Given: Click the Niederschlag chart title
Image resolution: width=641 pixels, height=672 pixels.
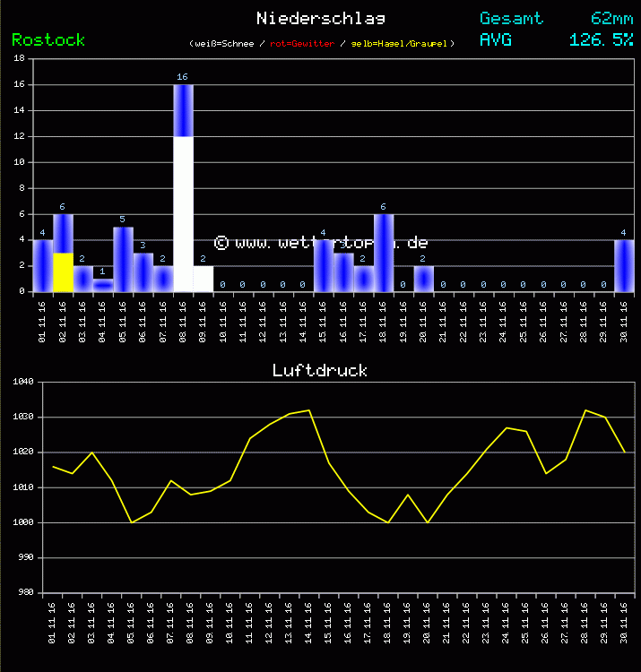Looking at the screenshot, I should [x=320, y=18].
